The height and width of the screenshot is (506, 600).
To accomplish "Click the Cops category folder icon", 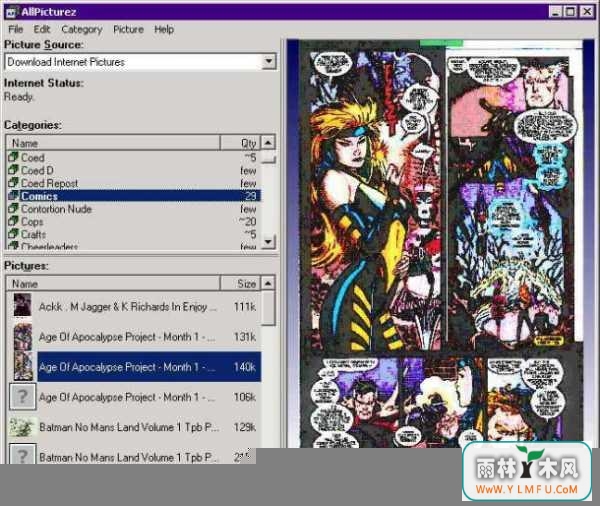I will point(13,221).
